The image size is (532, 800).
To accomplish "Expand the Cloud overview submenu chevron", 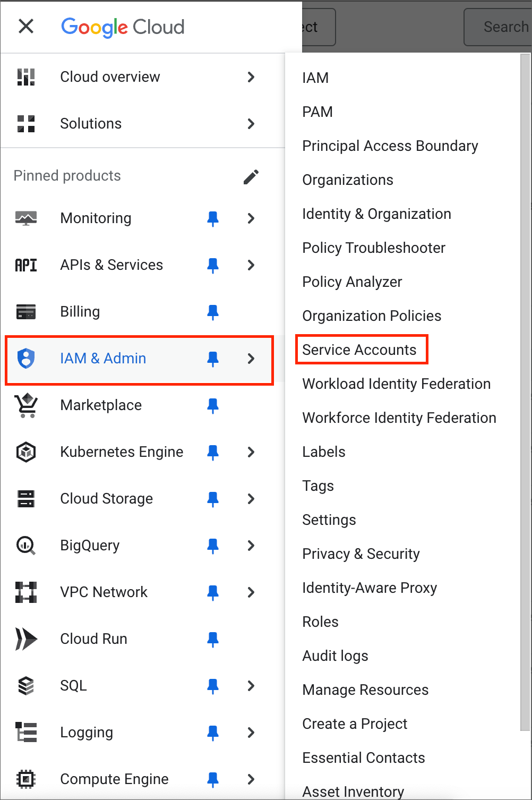I will tap(251, 77).
